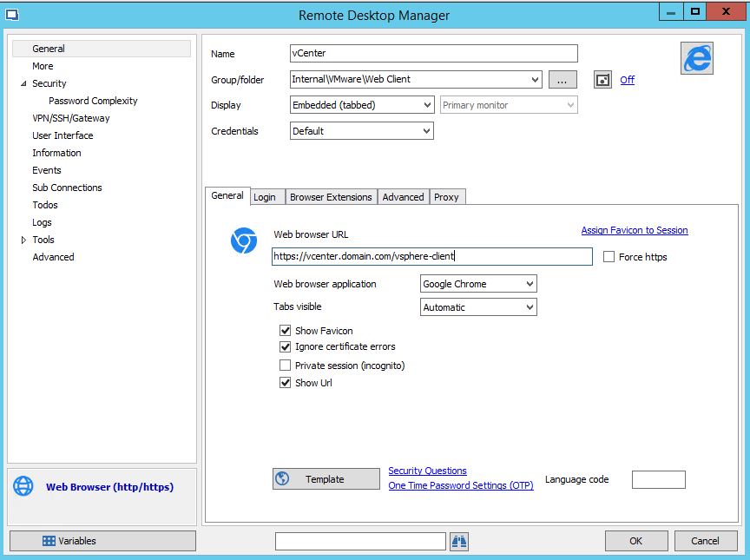Viewport: 750px width, 560px height.
Task: Open the Primary monitor dropdown
Action: click(x=570, y=105)
